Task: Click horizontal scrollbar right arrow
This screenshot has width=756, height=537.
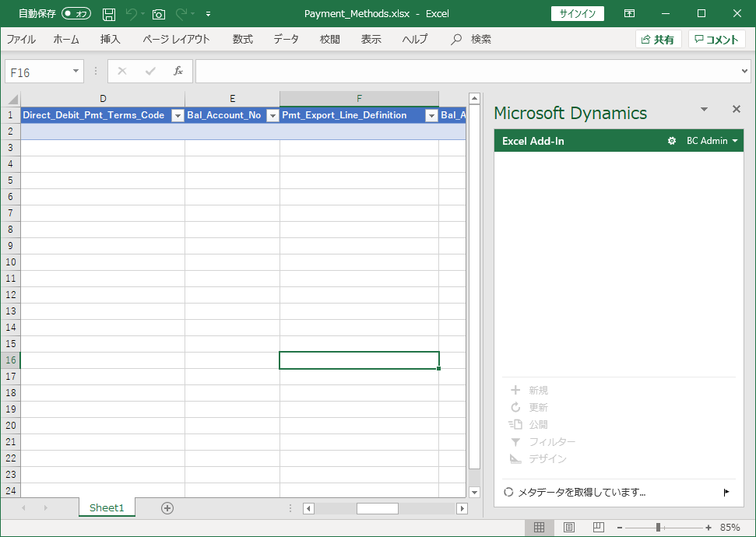Action: [462, 508]
